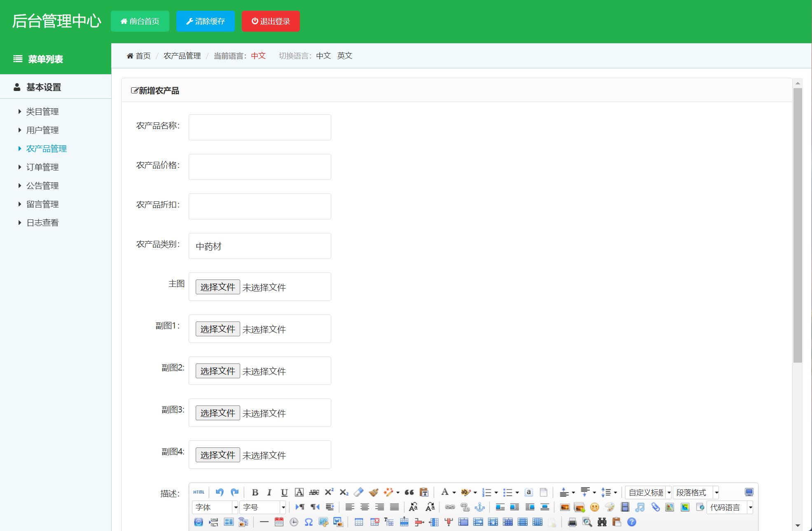Insert an anchor using the anchor icon
This screenshot has height=531, width=812.
(x=480, y=507)
